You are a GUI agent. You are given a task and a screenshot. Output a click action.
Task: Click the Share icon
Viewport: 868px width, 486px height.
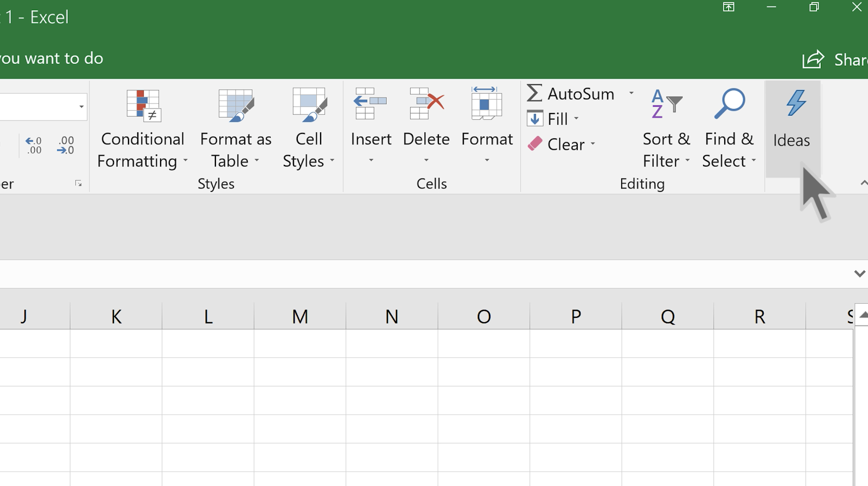click(813, 59)
